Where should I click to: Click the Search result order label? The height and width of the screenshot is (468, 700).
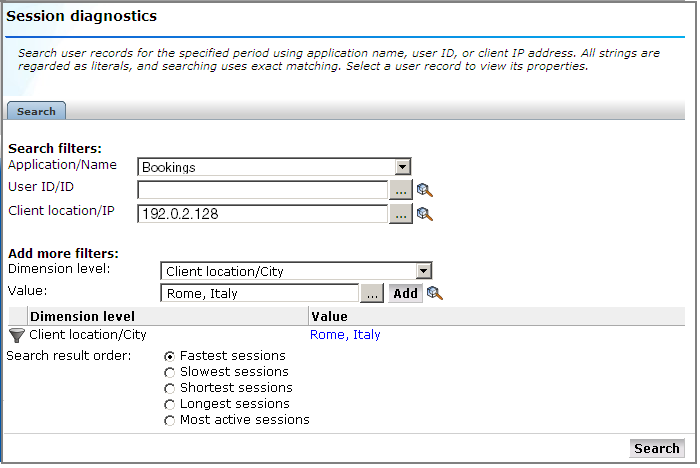(x=69, y=356)
